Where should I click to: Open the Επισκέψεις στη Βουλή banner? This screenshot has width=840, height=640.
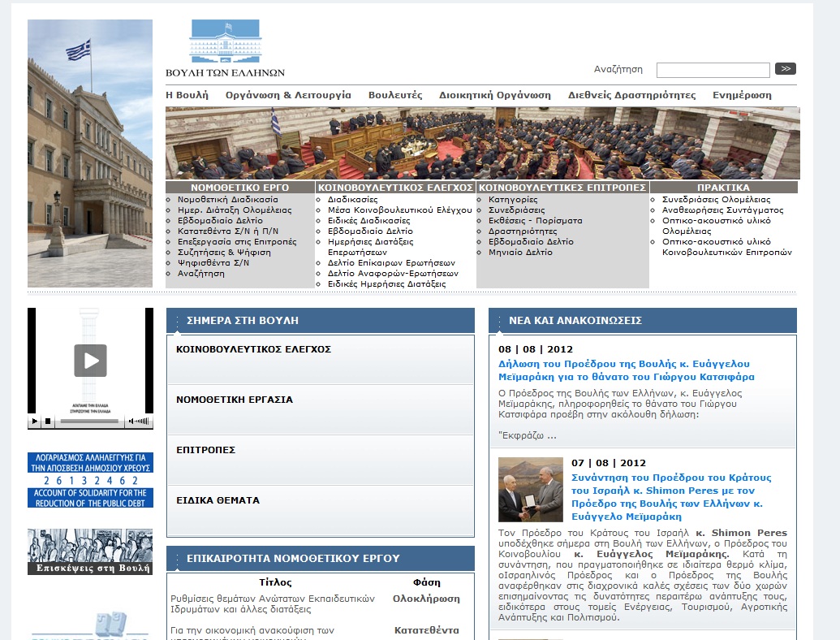90,551
